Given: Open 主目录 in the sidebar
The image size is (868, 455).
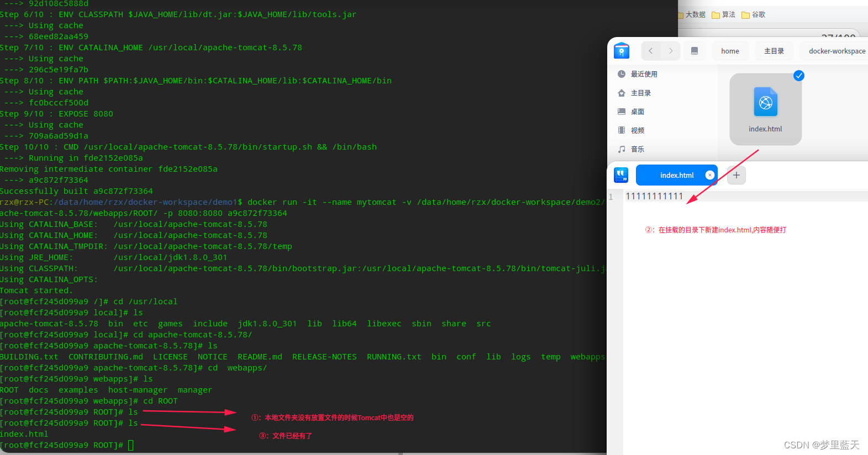Looking at the screenshot, I should [641, 93].
